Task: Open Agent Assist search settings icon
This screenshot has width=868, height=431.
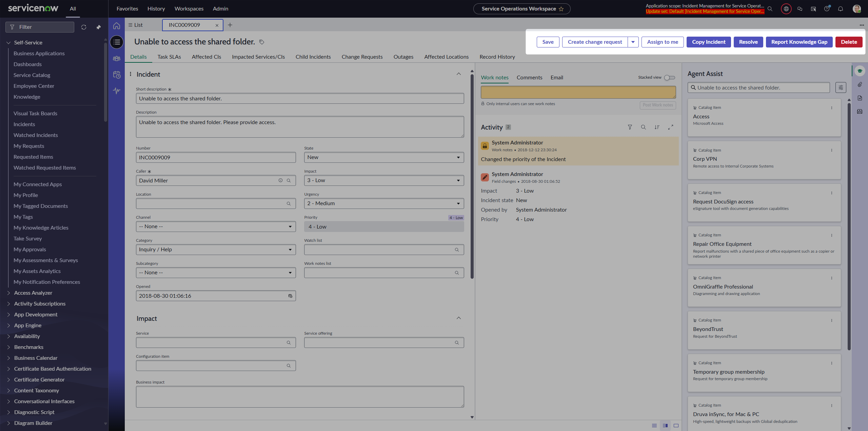Action: point(841,88)
